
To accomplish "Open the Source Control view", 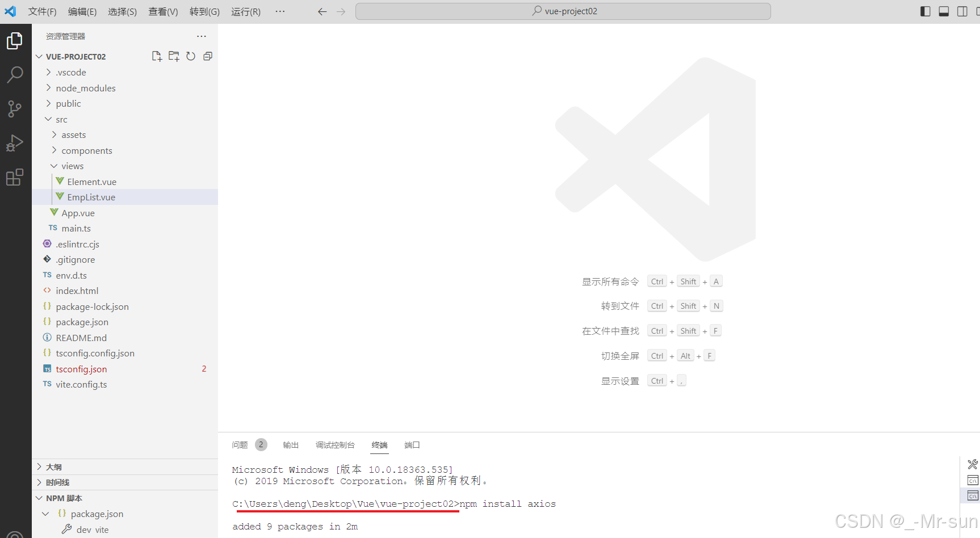I will (15, 108).
